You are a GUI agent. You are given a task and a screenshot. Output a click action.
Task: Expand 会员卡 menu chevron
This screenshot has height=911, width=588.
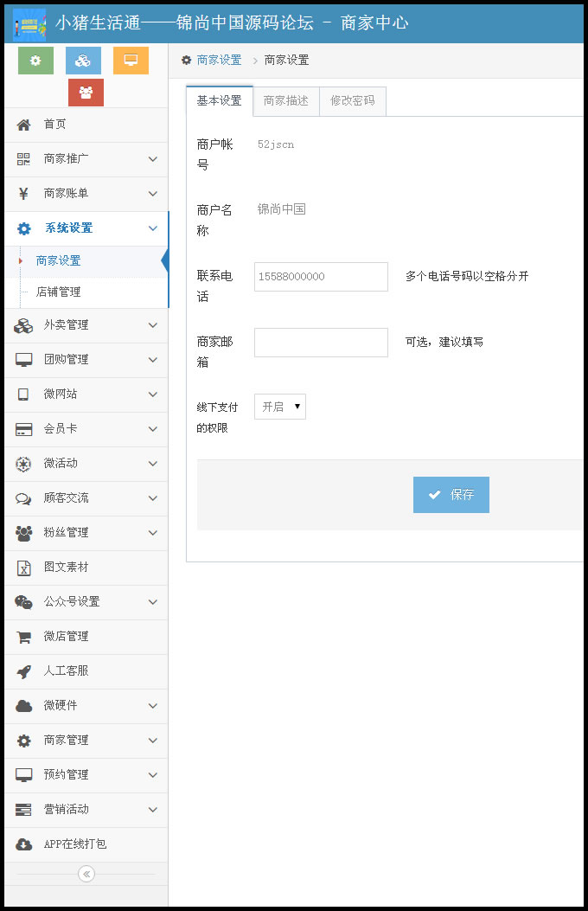(153, 429)
